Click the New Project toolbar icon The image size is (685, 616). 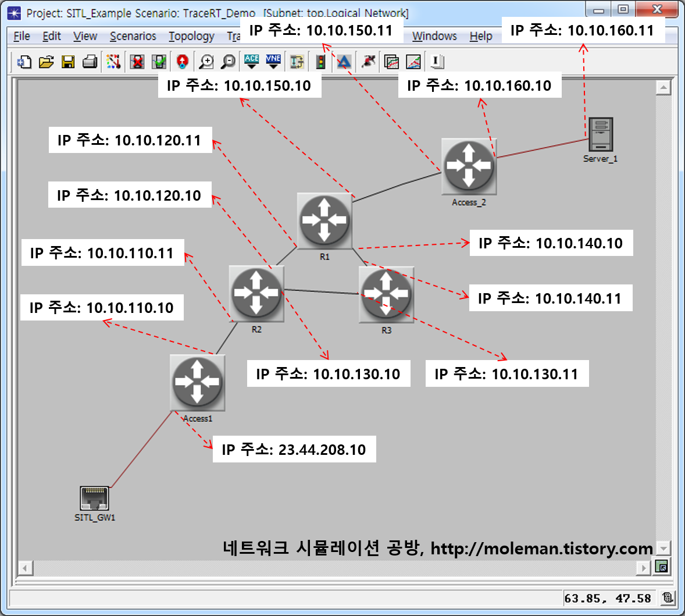(x=24, y=62)
